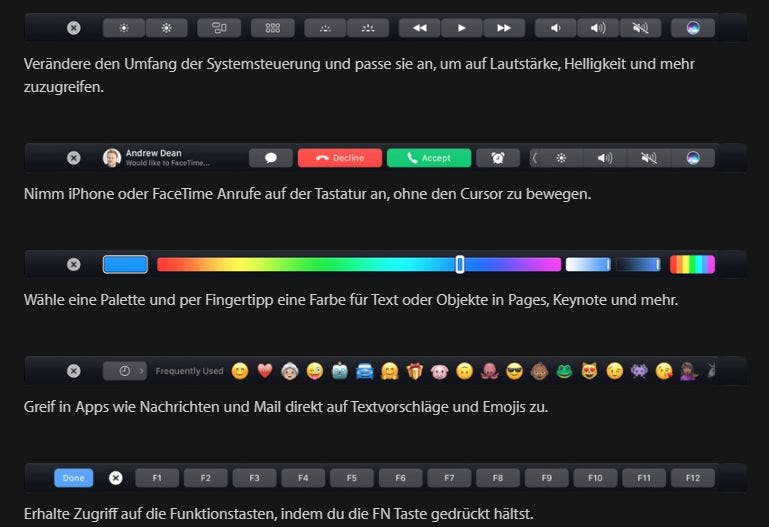This screenshot has width=769, height=527.
Task: Tap the brightness down key in the top bar
Action: click(x=124, y=28)
